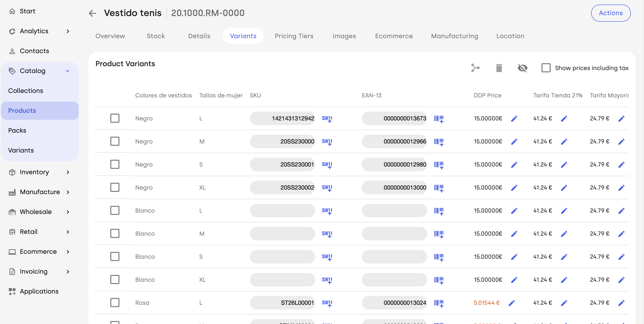Generate barcode for Negro L variant
The image size is (644, 324).
tap(439, 119)
